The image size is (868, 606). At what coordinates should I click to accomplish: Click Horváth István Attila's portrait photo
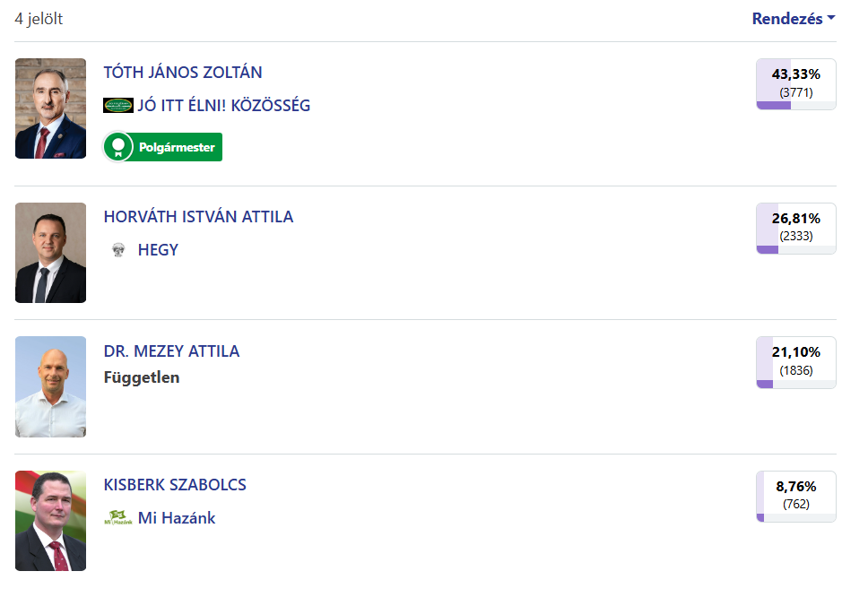[50, 253]
